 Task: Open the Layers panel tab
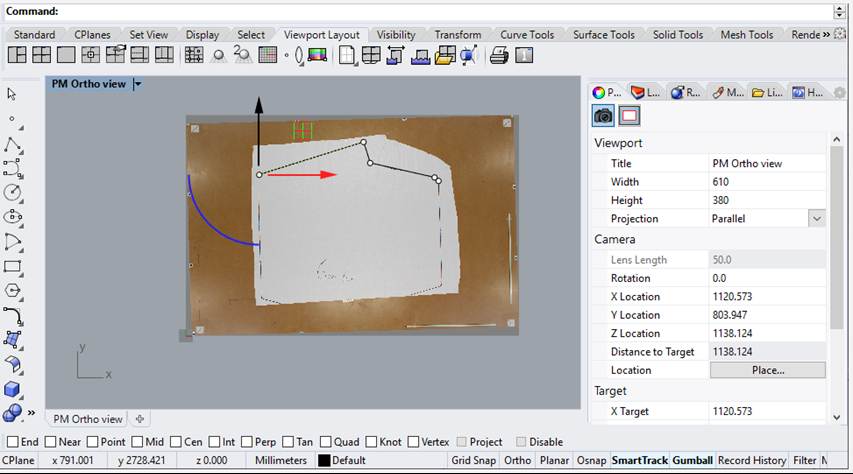(646, 92)
